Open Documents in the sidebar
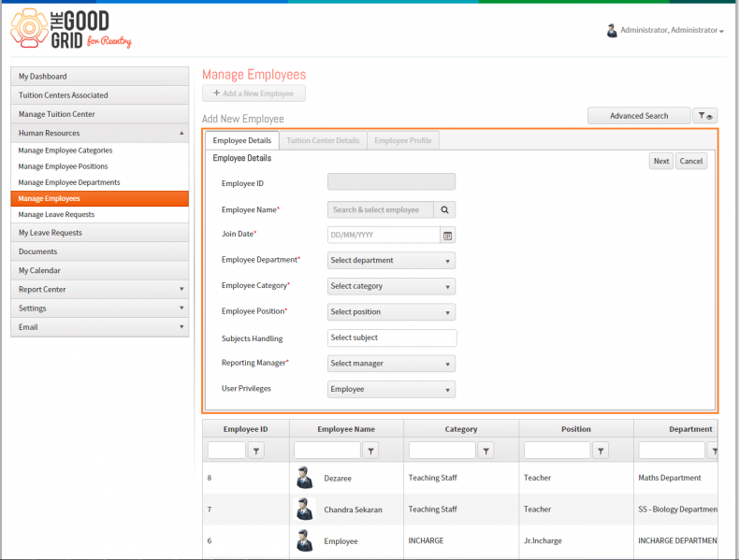The width and height of the screenshot is (739, 560). click(99, 251)
